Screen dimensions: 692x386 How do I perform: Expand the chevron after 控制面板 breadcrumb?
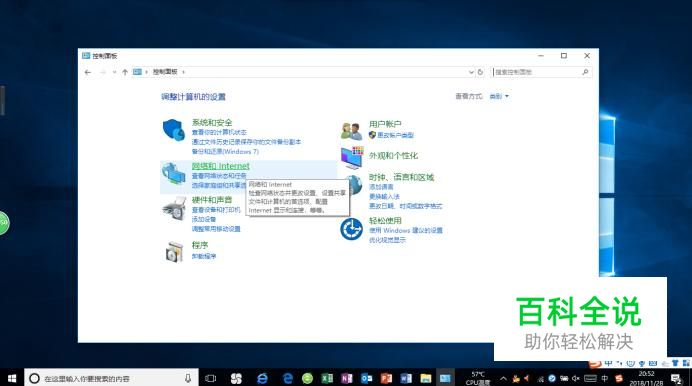pos(183,72)
